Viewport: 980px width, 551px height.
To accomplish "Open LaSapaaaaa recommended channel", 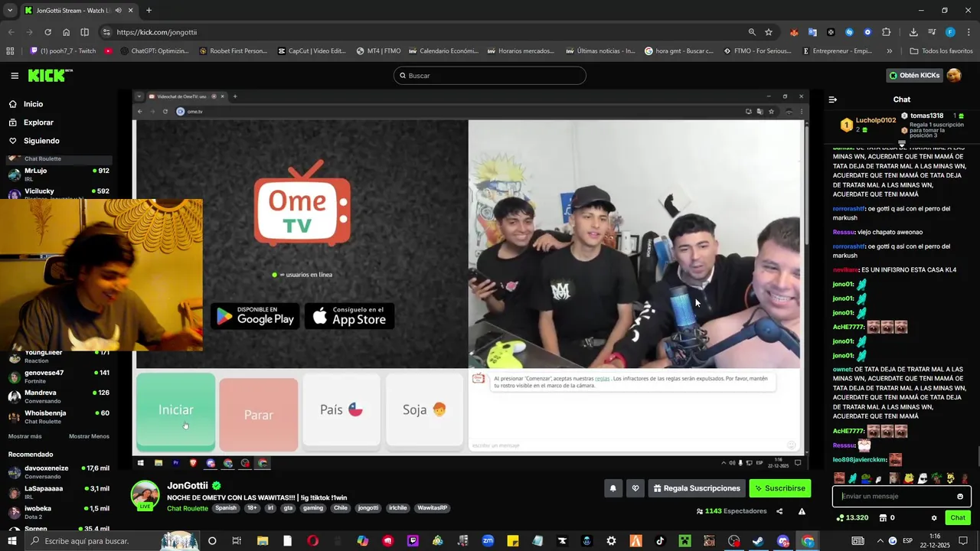I will coord(58,491).
